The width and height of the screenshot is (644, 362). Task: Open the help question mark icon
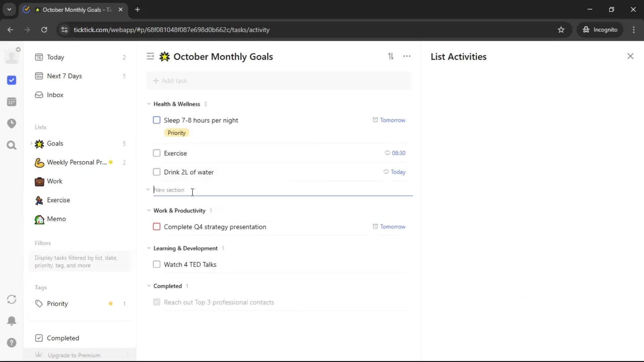pyautogui.click(x=12, y=343)
